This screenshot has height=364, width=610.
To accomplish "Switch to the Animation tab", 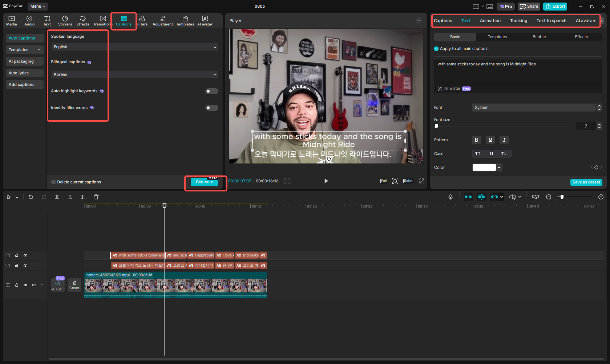I will [490, 21].
